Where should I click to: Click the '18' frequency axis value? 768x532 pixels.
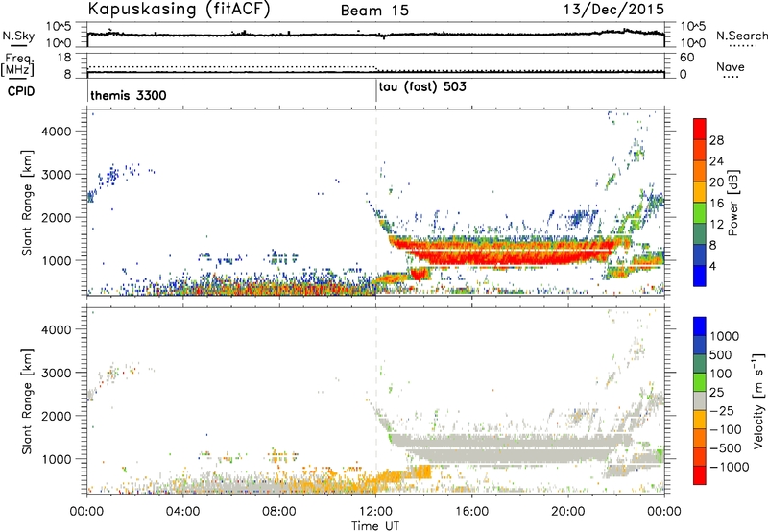tap(64, 57)
